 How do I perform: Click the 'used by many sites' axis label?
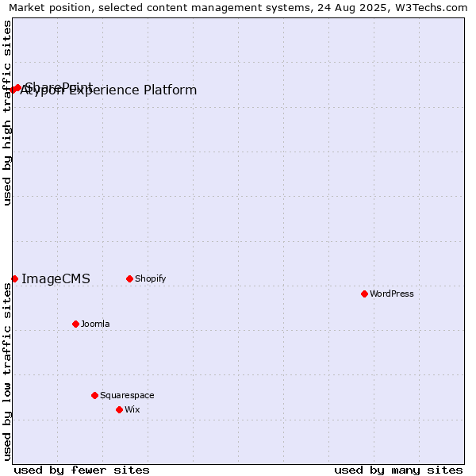pyautogui.click(x=398, y=470)
